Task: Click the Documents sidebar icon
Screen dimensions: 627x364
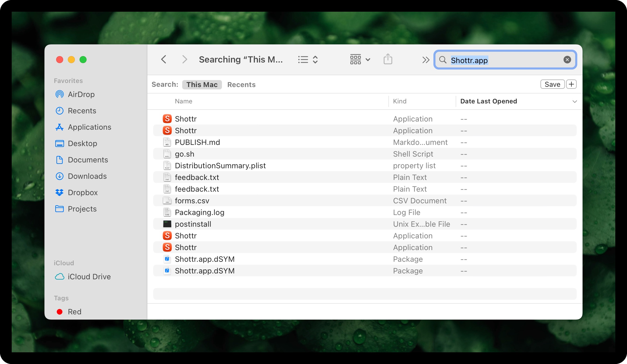Action: pyautogui.click(x=60, y=160)
